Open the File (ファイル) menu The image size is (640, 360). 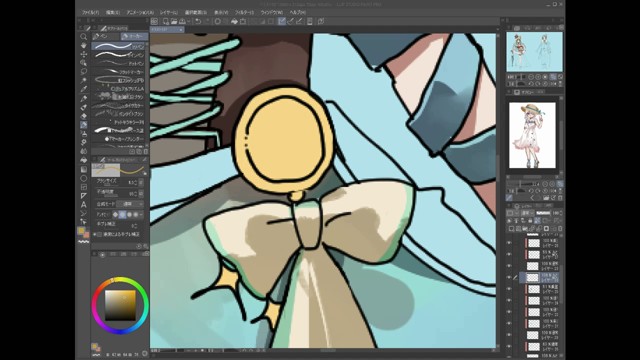point(91,13)
